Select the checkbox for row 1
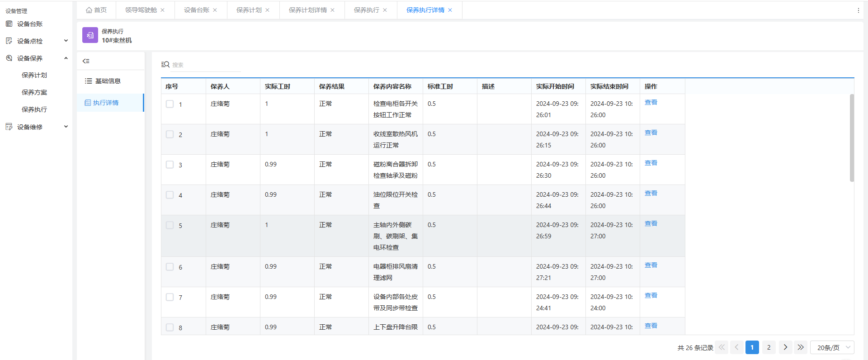Viewport: 868px width, 360px height. (170, 104)
